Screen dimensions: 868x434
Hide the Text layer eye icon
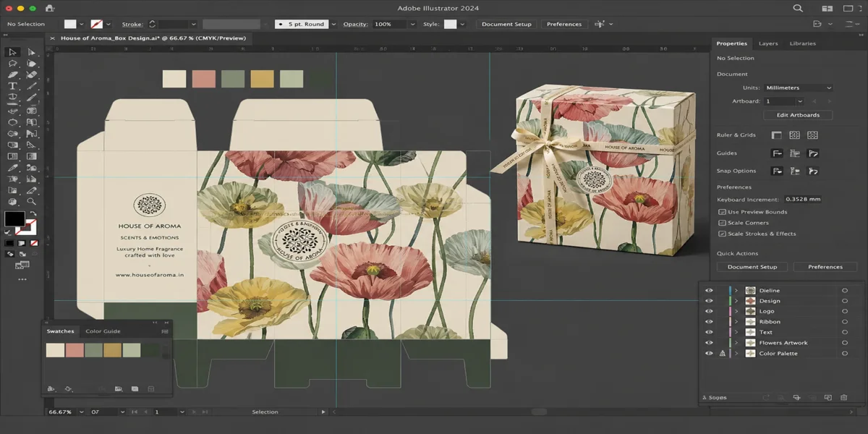709,332
